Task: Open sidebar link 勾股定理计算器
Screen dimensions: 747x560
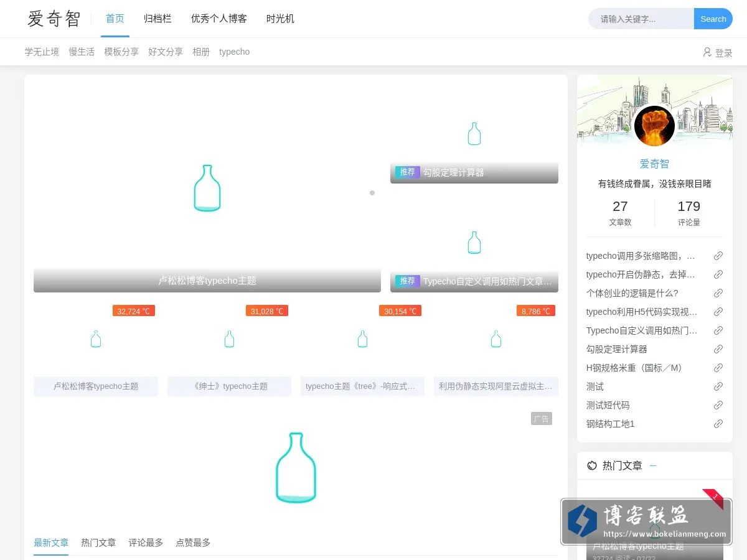Action: (617, 349)
